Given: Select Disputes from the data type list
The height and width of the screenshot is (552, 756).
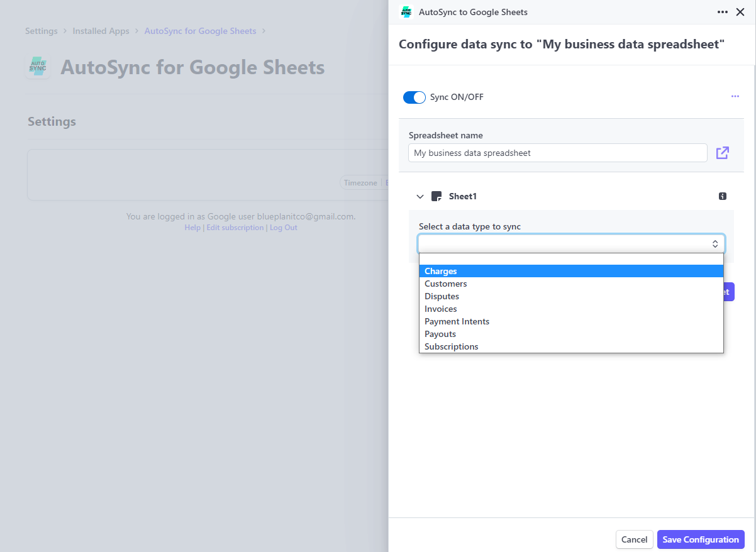Looking at the screenshot, I should click(571, 296).
